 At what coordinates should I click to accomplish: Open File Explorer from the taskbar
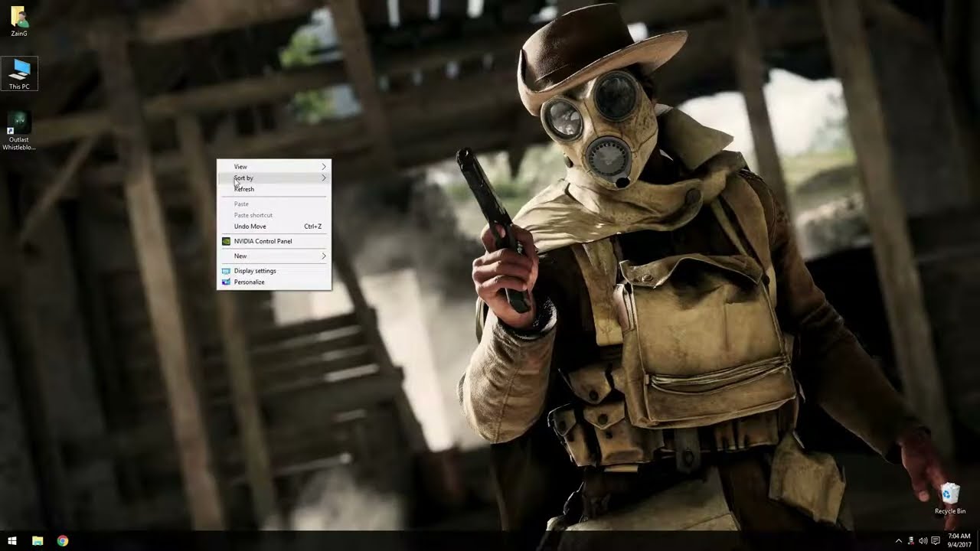(38, 540)
